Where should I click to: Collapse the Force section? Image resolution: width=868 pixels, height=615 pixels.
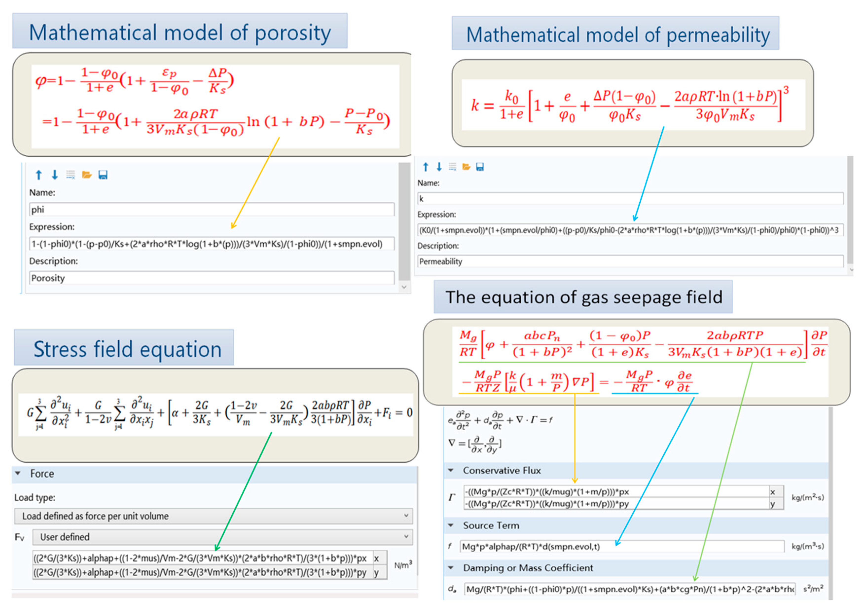(18, 473)
